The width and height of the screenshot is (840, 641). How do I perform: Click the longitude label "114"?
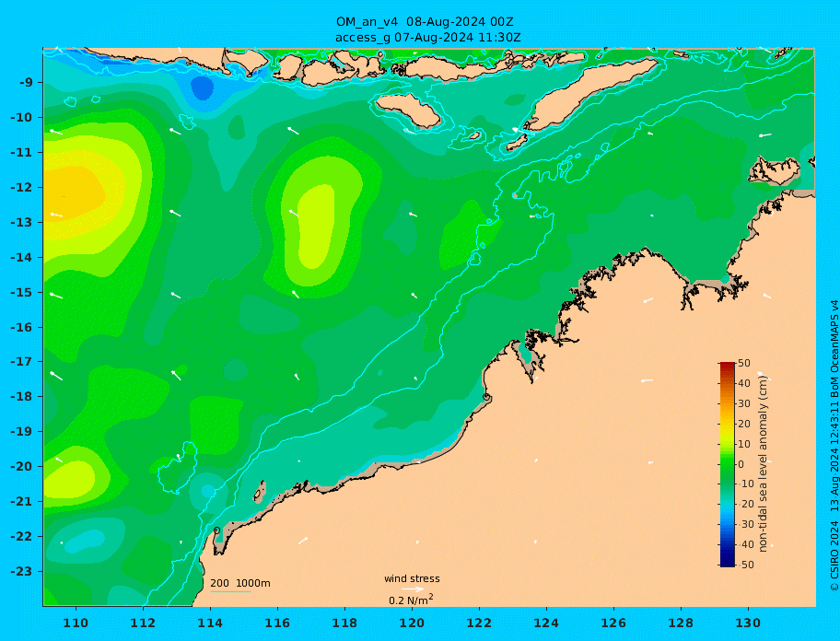210,624
